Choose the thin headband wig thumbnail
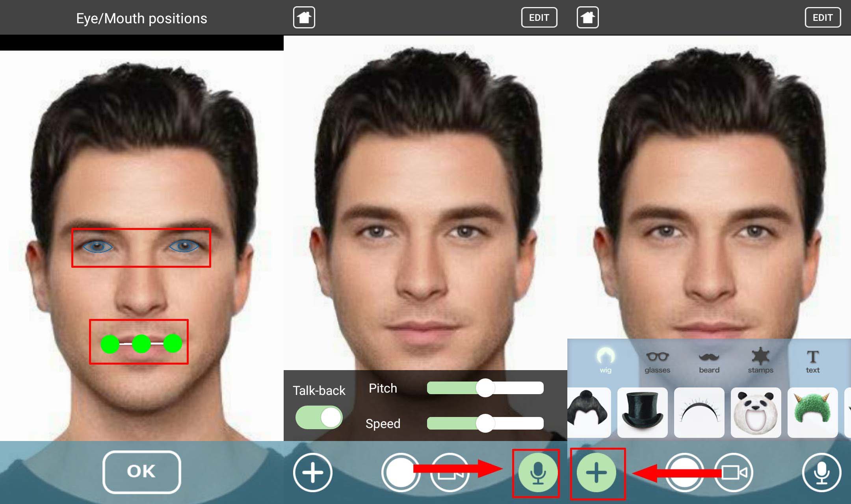The height and width of the screenshot is (504, 851). pyautogui.click(x=699, y=412)
